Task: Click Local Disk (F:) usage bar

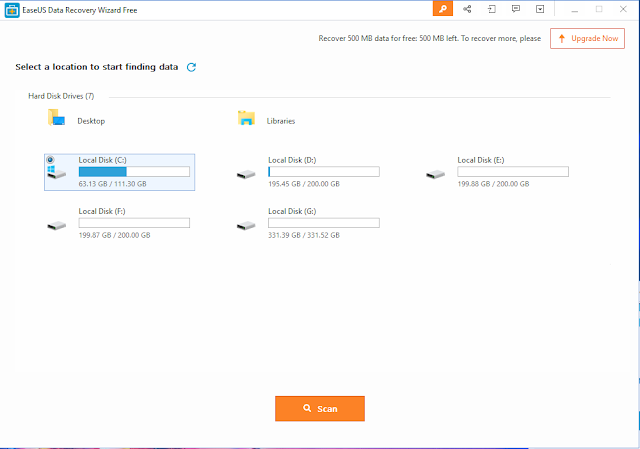Action: [134, 223]
